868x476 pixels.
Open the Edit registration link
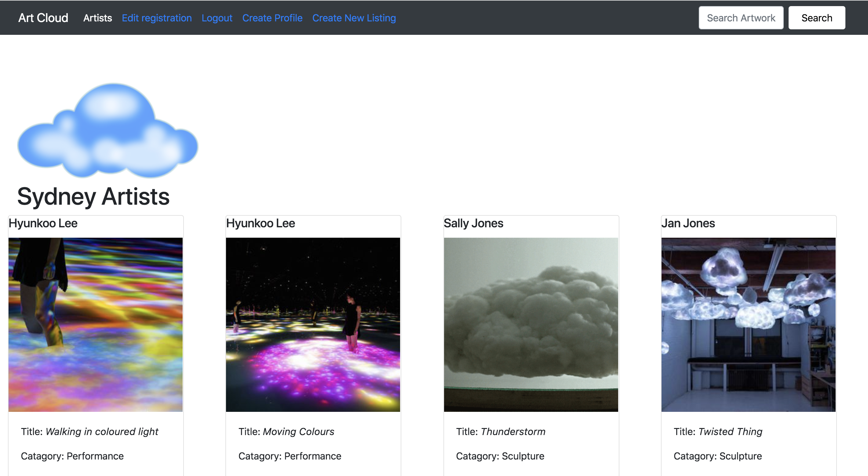click(157, 18)
